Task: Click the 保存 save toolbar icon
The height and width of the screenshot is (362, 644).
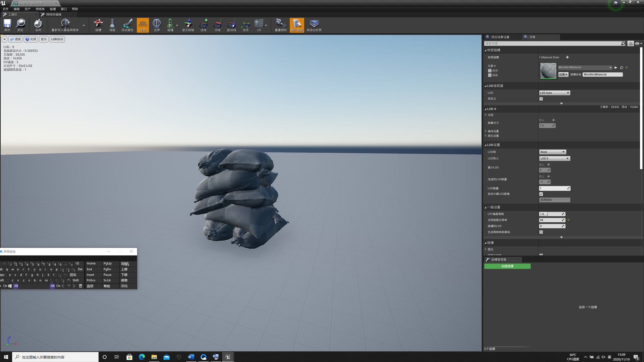Action: (x=7, y=25)
